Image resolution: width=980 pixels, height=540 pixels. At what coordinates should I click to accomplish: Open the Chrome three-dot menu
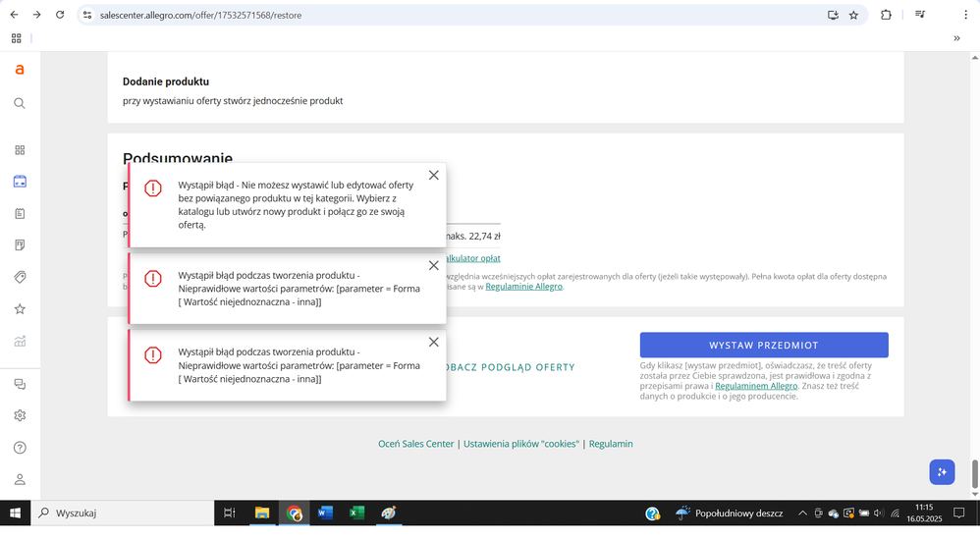coord(965,15)
